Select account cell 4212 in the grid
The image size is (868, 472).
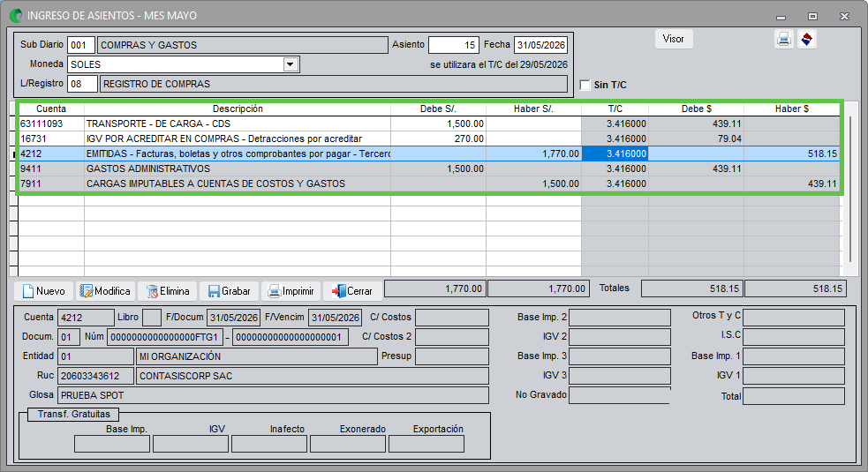pyautogui.click(x=51, y=154)
